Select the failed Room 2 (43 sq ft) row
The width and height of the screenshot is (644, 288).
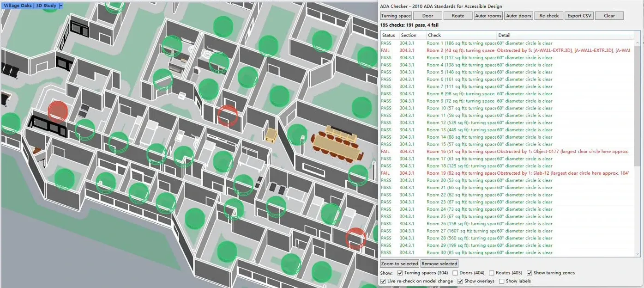coord(507,50)
